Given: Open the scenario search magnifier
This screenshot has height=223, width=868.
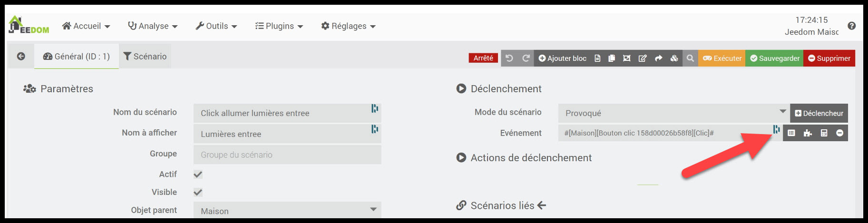Looking at the screenshot, I should 690,58.
